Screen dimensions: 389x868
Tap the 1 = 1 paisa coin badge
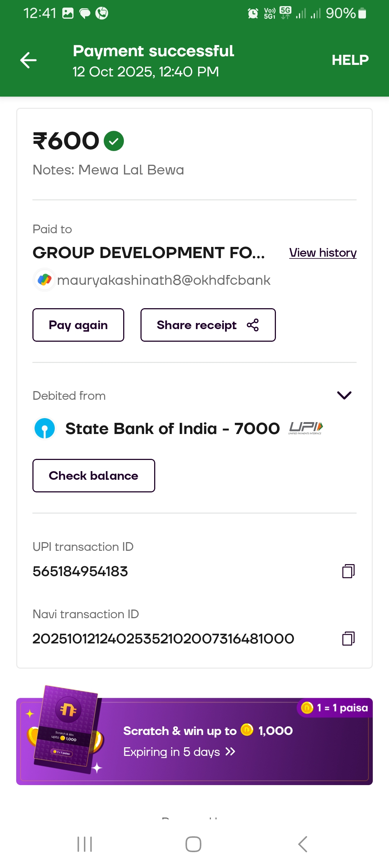[335, 708]
